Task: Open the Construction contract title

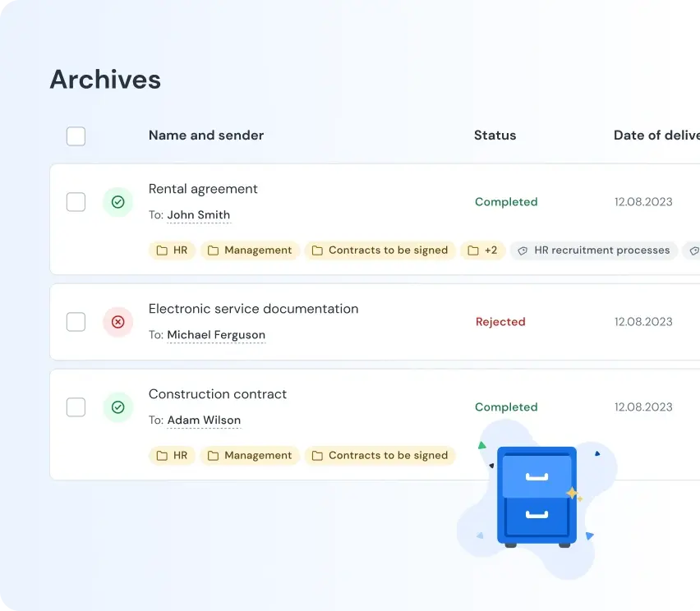Action: pos(218,394)
